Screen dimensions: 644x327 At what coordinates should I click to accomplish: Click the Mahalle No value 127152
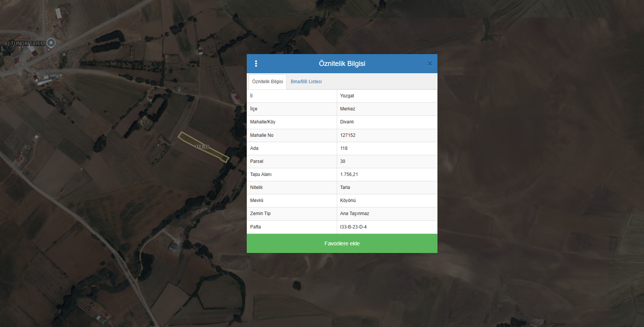348,135
